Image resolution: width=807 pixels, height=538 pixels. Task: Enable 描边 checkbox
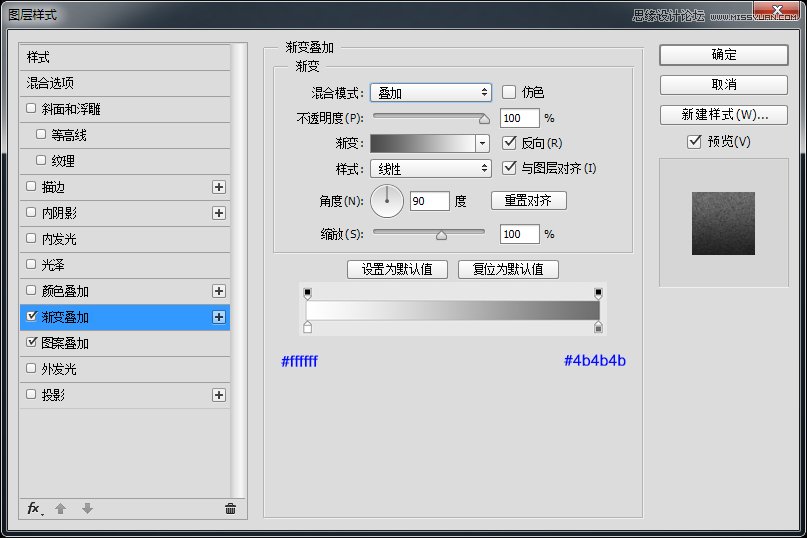(31, 186)
